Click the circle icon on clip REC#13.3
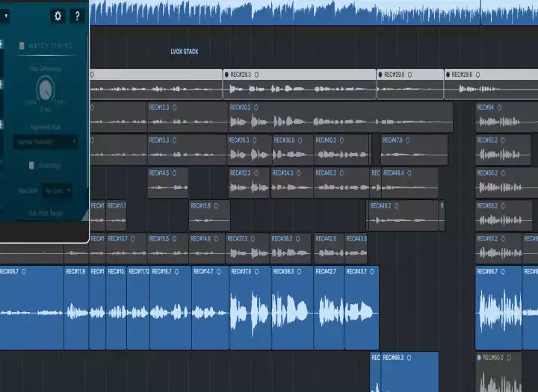 point(174,140)
